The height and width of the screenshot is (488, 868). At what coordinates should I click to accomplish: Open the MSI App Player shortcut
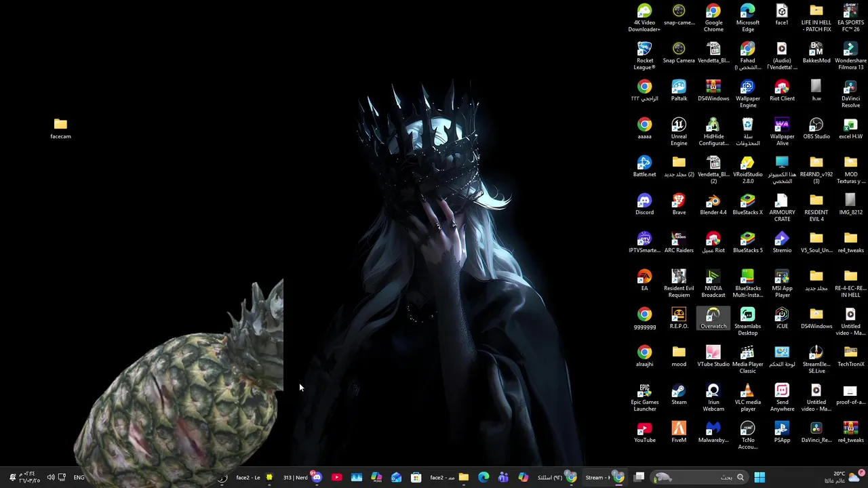(x=782, y=283)
